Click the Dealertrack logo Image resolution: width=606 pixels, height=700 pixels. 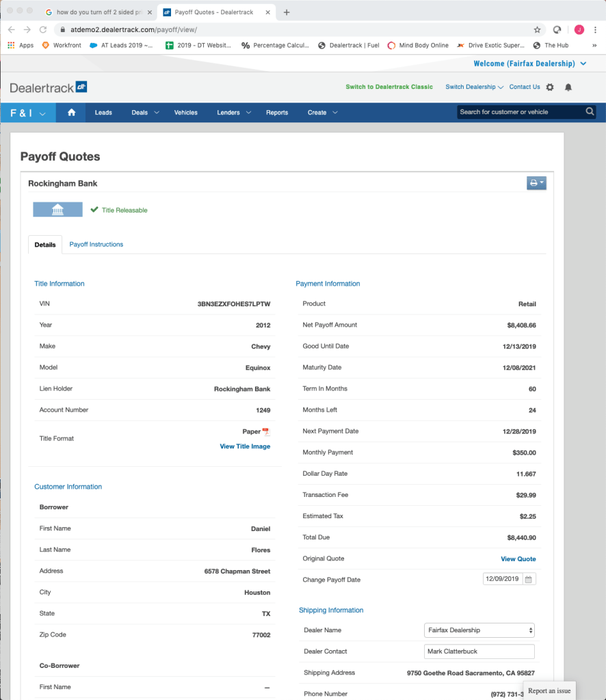coord(49,87)
